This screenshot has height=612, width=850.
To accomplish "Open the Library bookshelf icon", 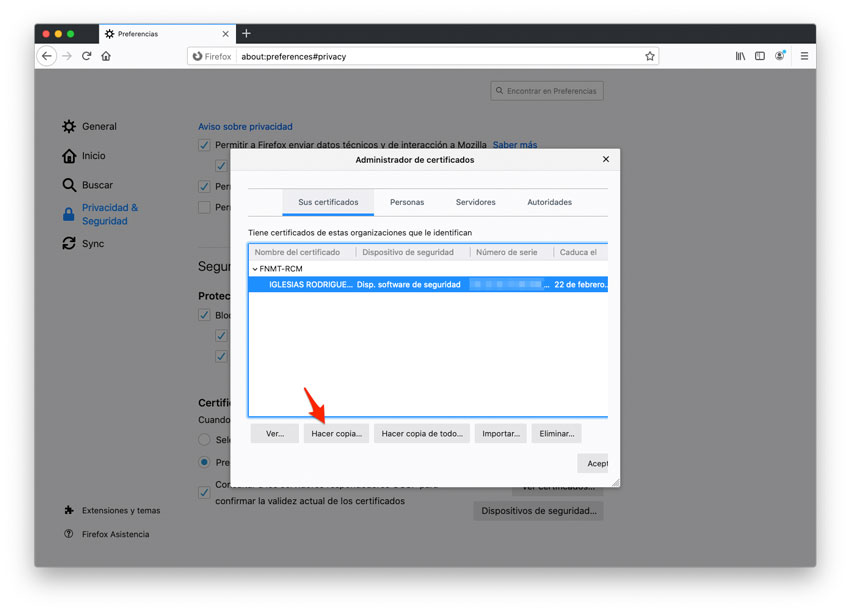I will pos(740,57).
